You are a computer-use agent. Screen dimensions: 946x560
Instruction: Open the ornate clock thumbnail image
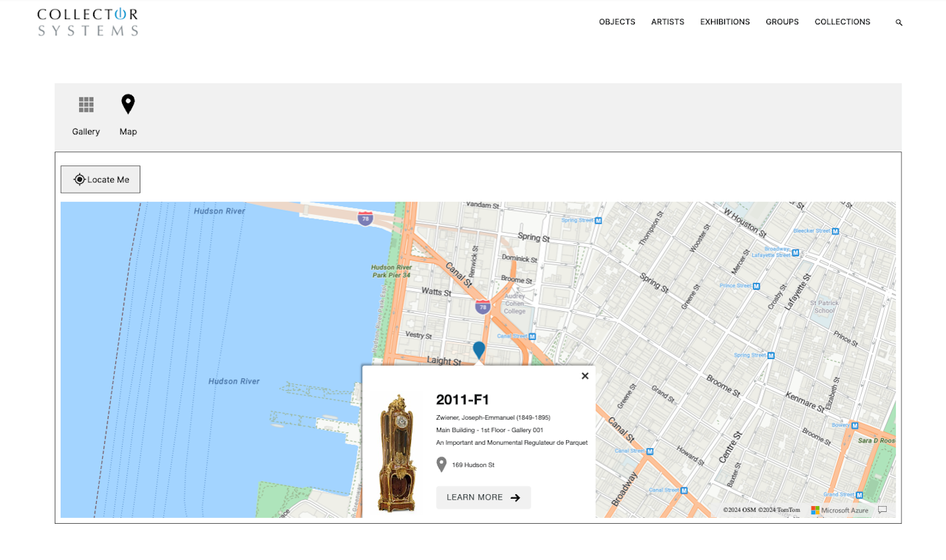coord(397,452)
